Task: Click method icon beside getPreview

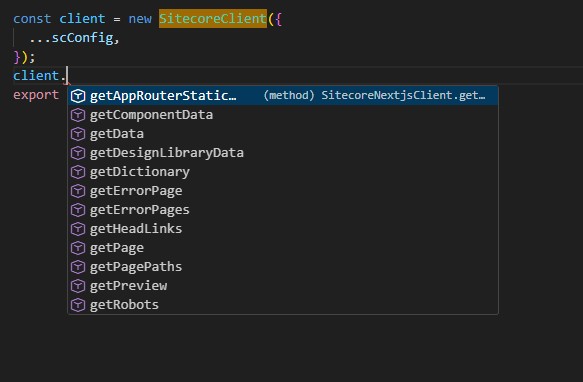Action: (78, 285)
